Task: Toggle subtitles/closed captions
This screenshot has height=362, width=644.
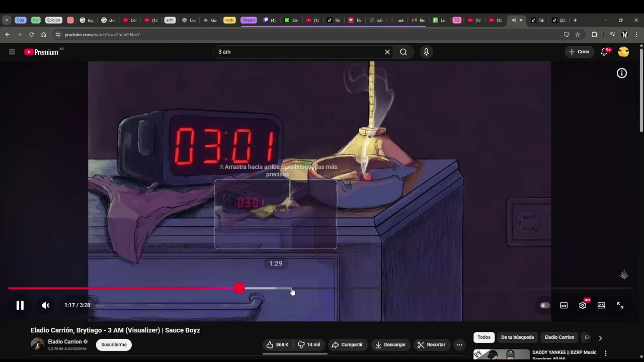Action: pos(564,305)
